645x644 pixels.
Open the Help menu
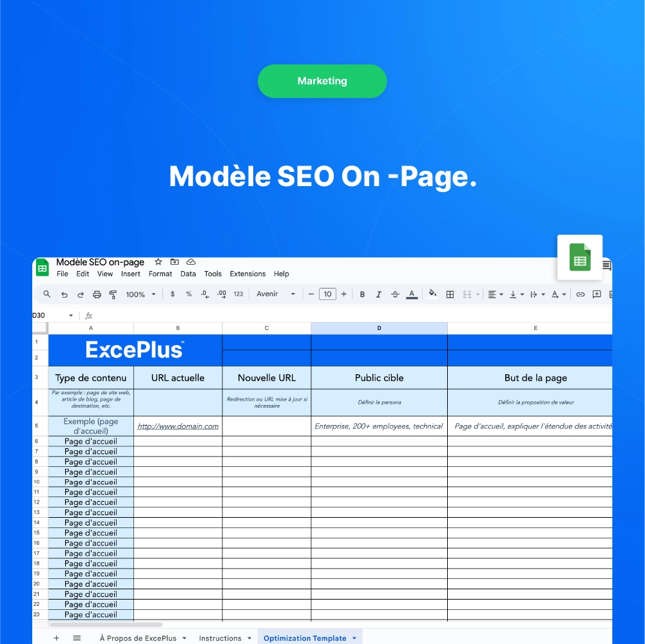coord(282,274)
